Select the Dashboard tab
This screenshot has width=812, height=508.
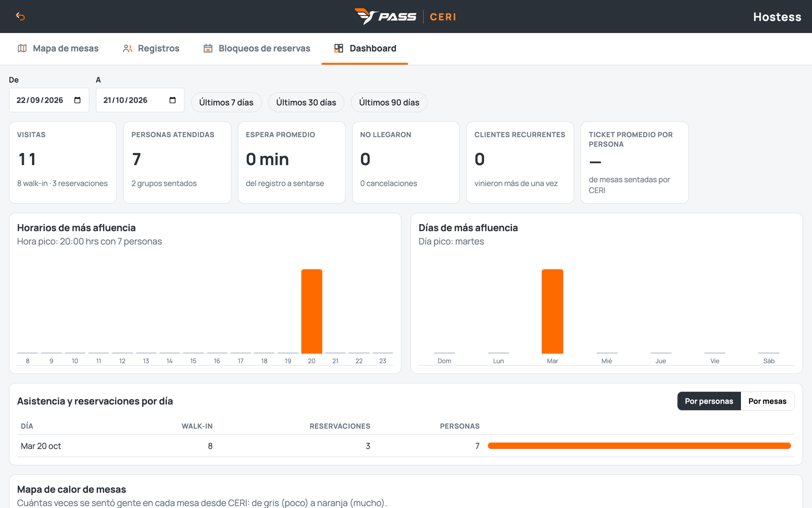[365, 48]
